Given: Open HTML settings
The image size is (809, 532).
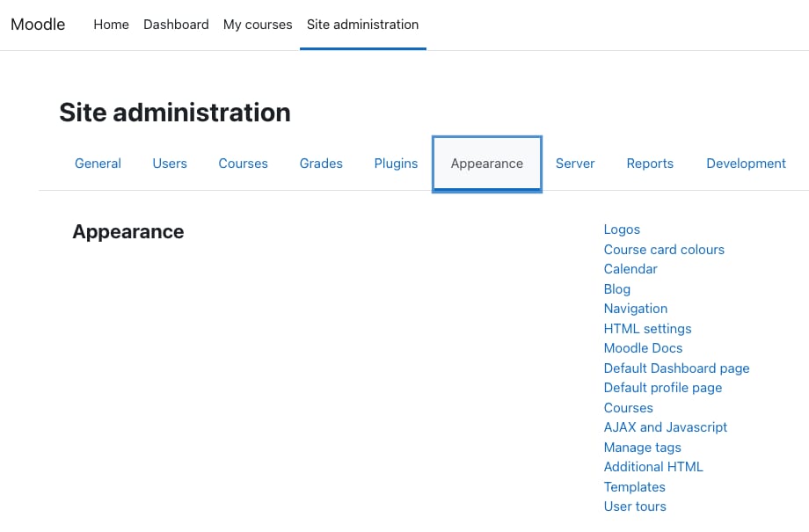Looking at the screenshot, I should point(647,329).
